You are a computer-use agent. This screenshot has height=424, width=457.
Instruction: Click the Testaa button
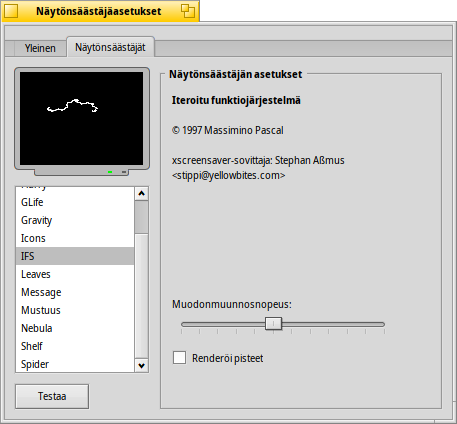coord(52,396)
